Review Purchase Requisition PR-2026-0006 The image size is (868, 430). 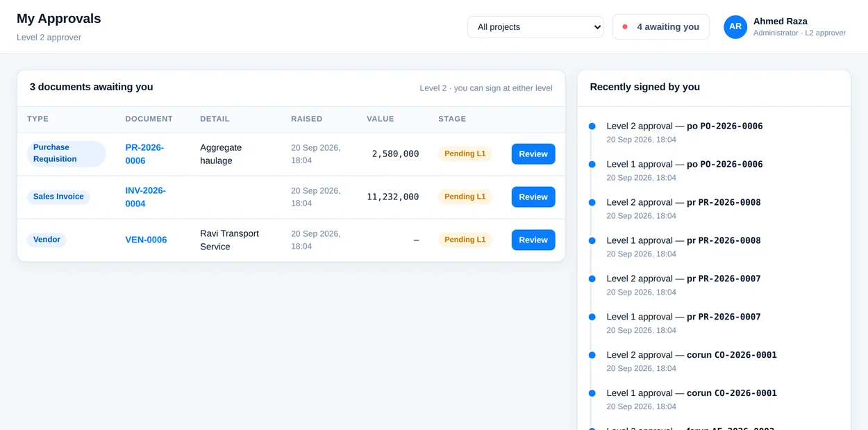click(x=533, y=154)
